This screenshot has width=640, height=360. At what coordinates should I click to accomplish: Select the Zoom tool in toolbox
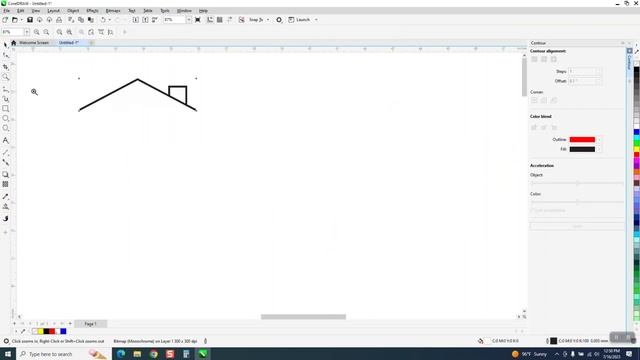click(x=6, y=77)
